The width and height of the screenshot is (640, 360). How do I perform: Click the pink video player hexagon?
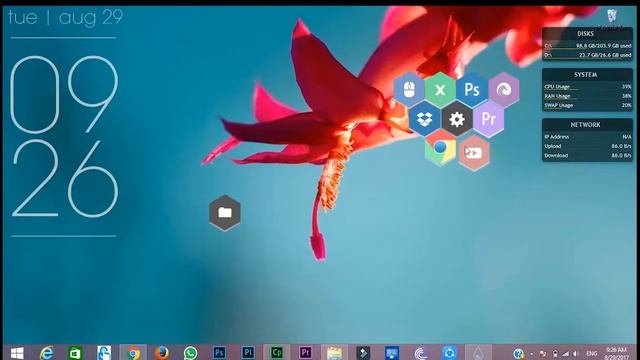click(x=473, y=153)
